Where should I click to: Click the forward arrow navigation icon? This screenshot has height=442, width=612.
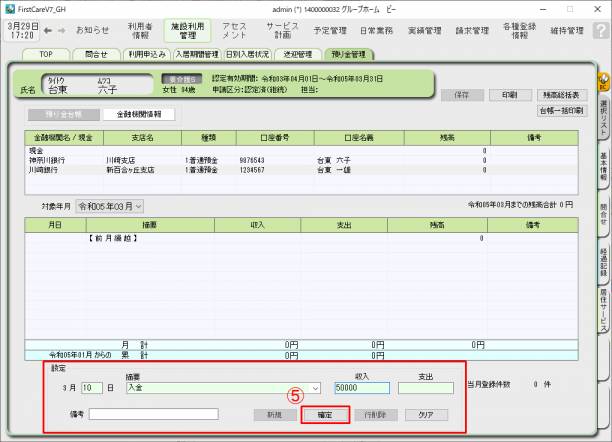coord(62,31)
